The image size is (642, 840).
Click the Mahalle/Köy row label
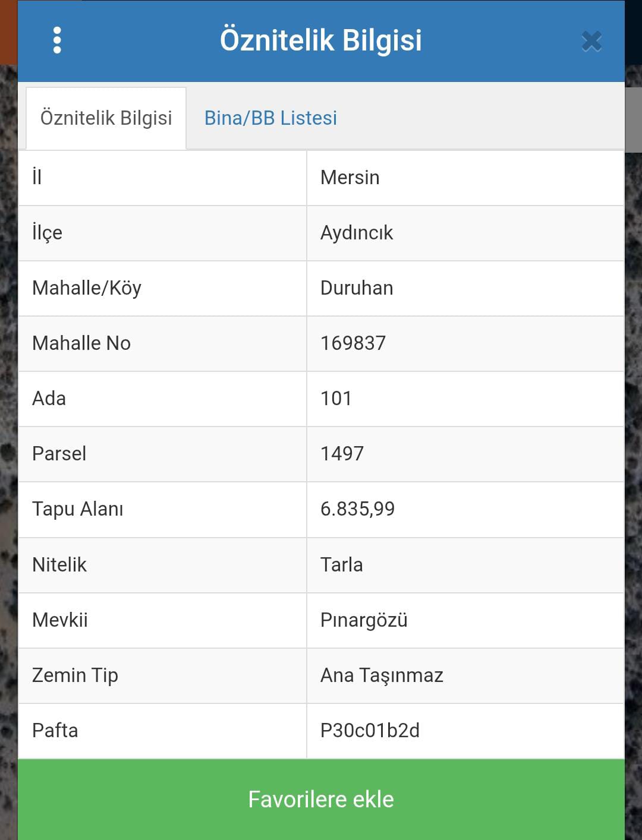(87, 288)
